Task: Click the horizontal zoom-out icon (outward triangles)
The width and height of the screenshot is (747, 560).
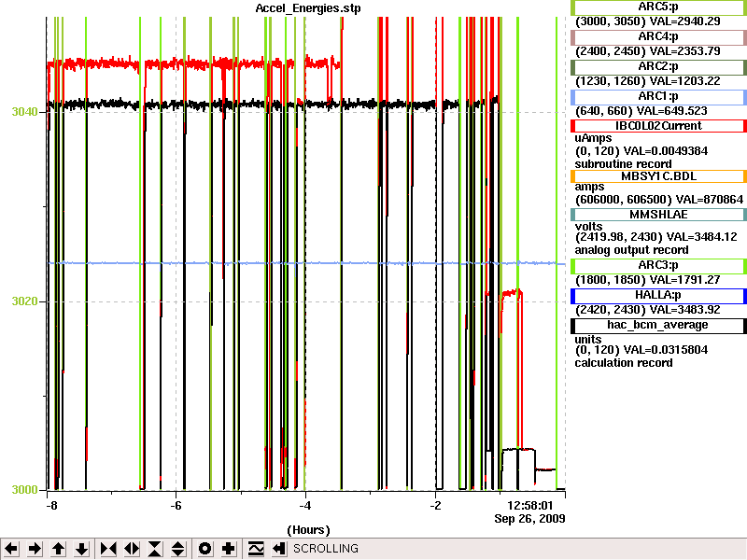Action: [132, 549]
